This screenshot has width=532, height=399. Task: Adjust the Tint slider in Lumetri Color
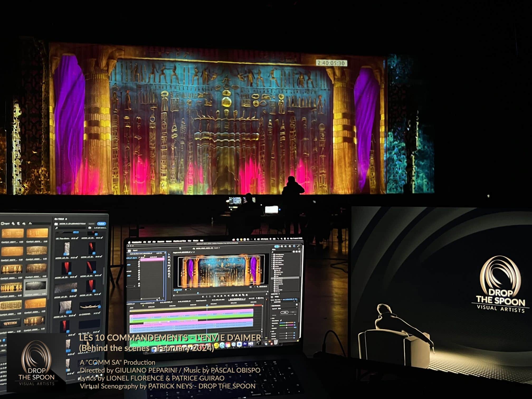click(287, 325)
